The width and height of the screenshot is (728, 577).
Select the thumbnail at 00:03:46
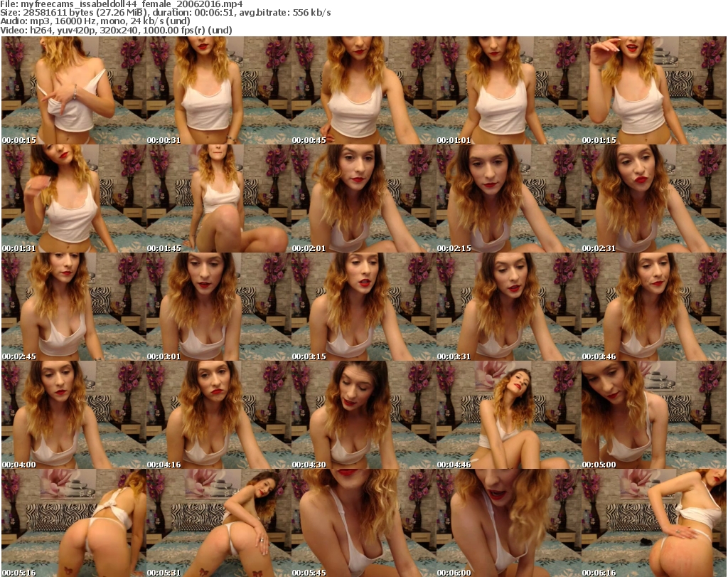(653, 307)
